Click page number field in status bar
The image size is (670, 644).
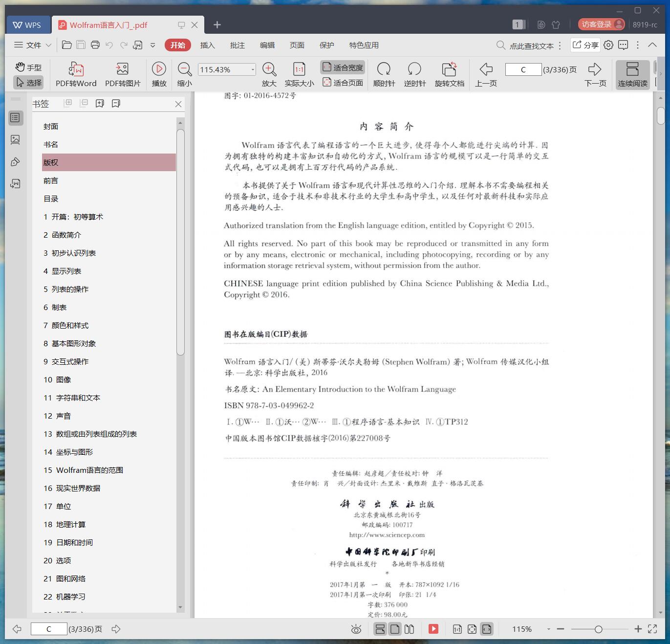point(49,629)
